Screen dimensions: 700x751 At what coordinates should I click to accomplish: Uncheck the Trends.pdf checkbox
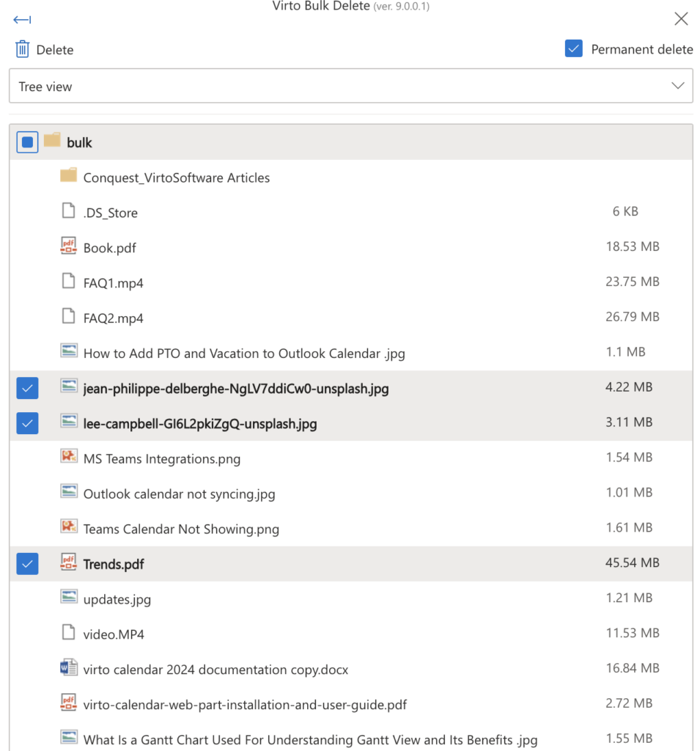point(27,564)
